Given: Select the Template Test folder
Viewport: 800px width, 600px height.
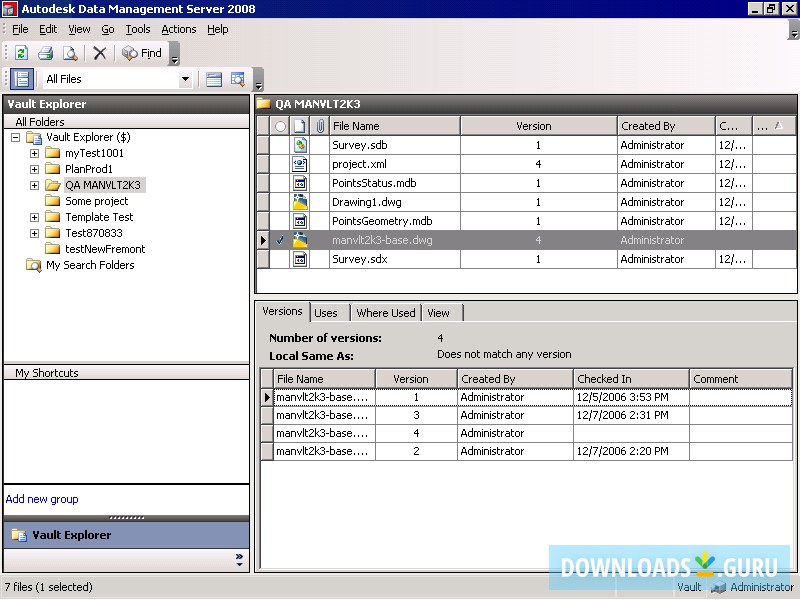Looking at the screenshot, I should point(99,217).
